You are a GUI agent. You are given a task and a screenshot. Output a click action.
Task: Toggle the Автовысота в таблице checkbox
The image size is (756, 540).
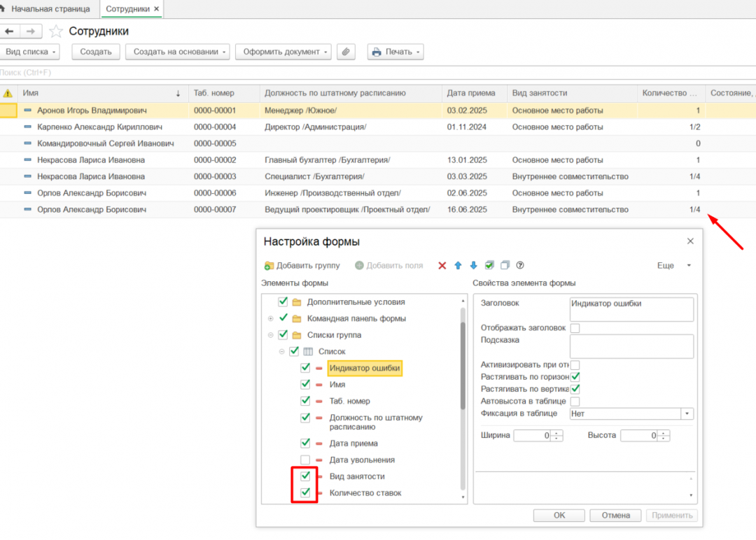[575, 402]
